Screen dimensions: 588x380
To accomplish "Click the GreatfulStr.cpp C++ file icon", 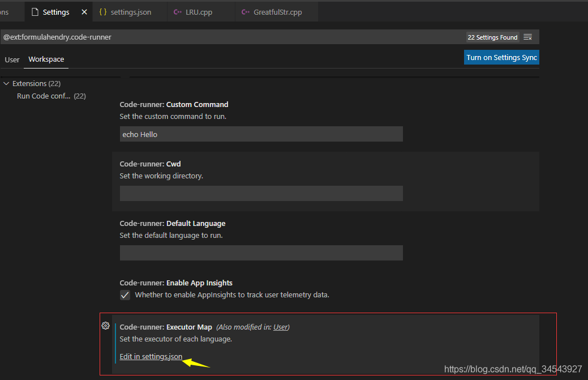I will 245,12.
